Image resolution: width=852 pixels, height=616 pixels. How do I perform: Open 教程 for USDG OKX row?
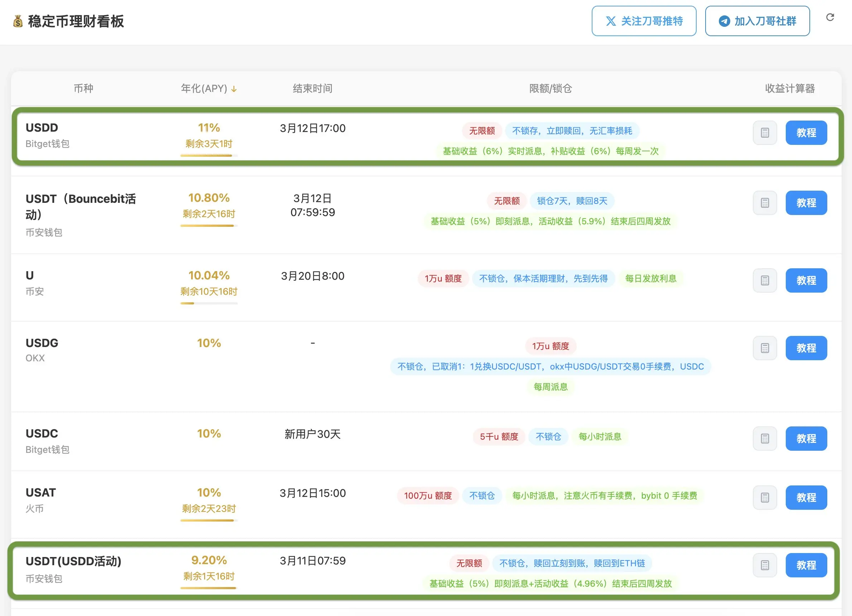[x=806, y=348]
